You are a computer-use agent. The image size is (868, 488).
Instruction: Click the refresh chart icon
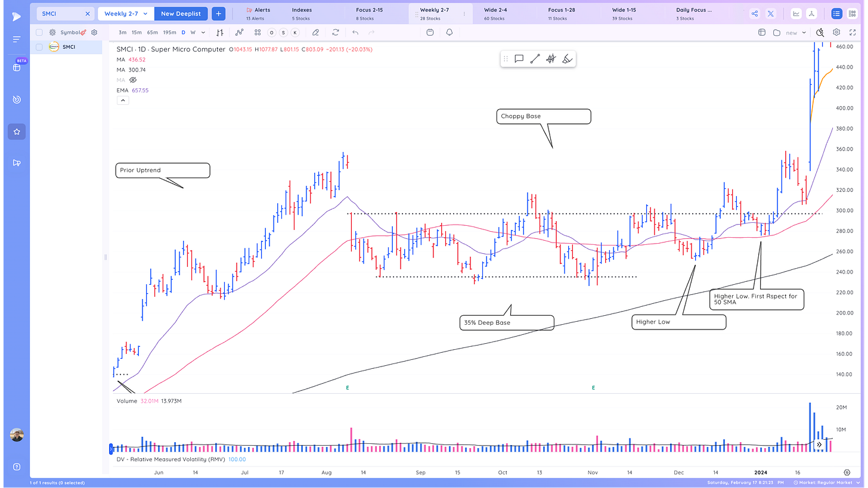pyautogui.click(x=336, y=33)
